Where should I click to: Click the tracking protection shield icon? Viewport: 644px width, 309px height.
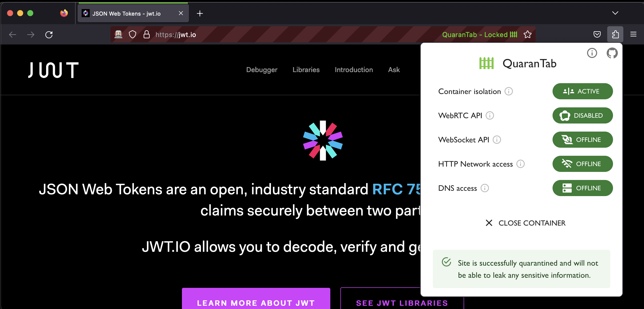[133, 35]
